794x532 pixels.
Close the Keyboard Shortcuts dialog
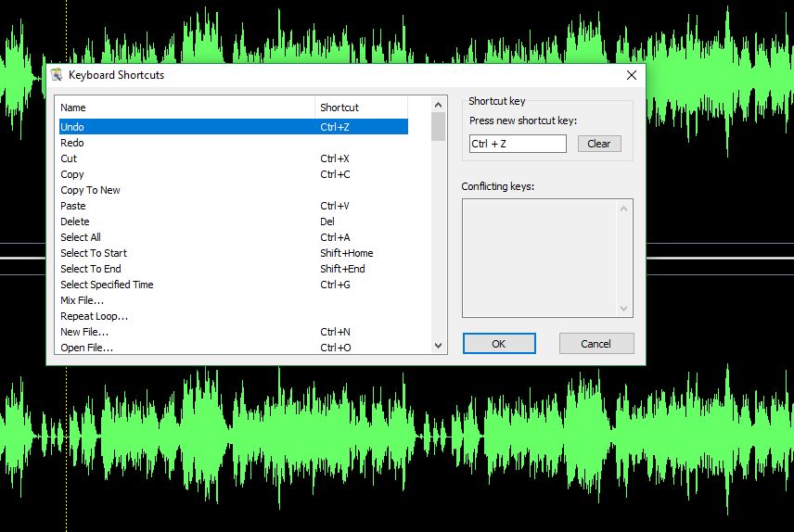632,75
